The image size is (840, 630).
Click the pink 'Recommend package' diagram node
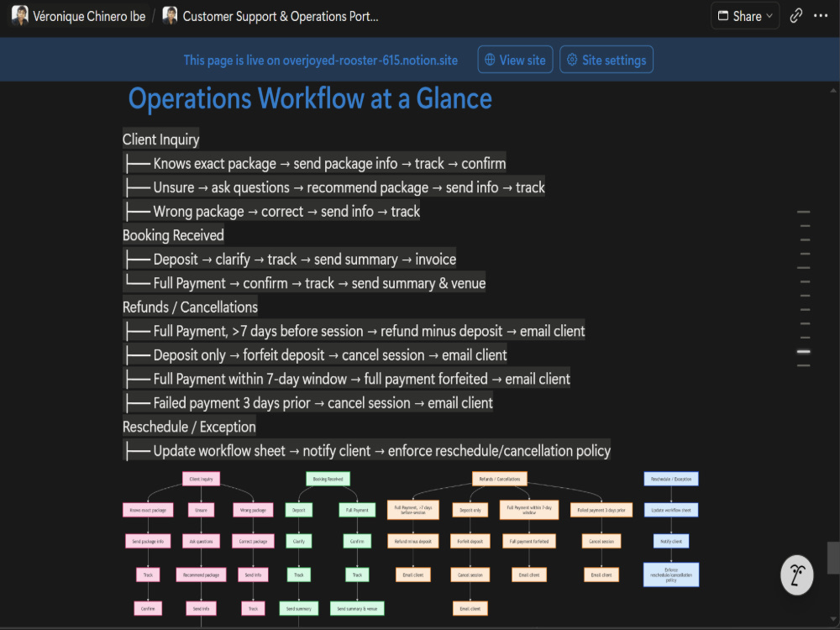click(201, 575)
